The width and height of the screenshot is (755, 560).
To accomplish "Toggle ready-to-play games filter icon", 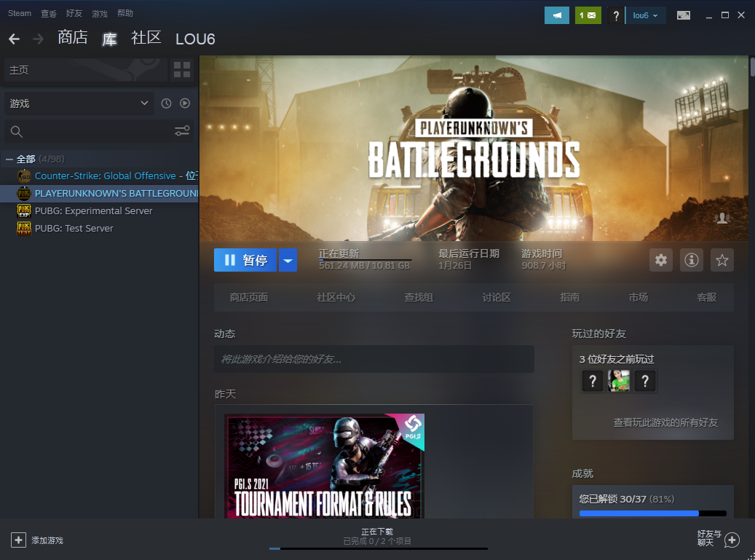I will 185,103.
